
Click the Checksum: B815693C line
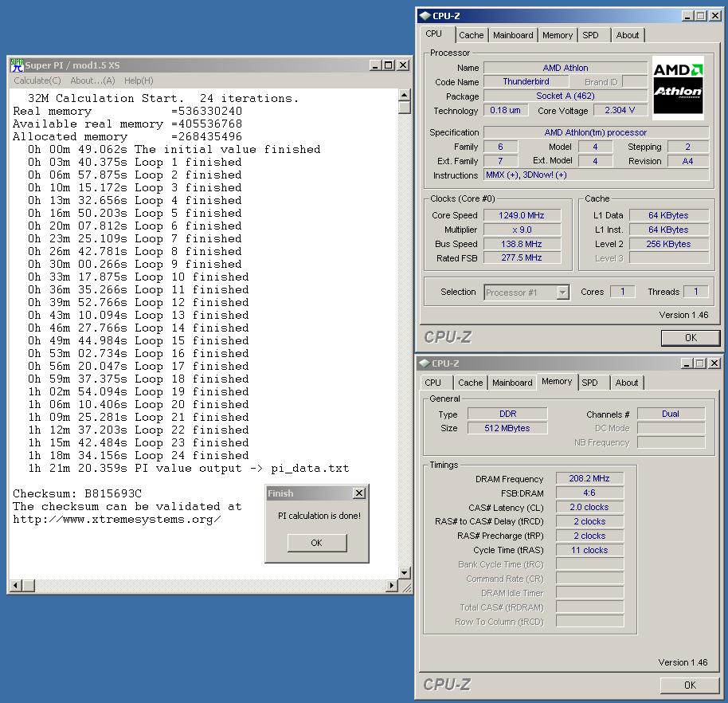click(77, 493)
